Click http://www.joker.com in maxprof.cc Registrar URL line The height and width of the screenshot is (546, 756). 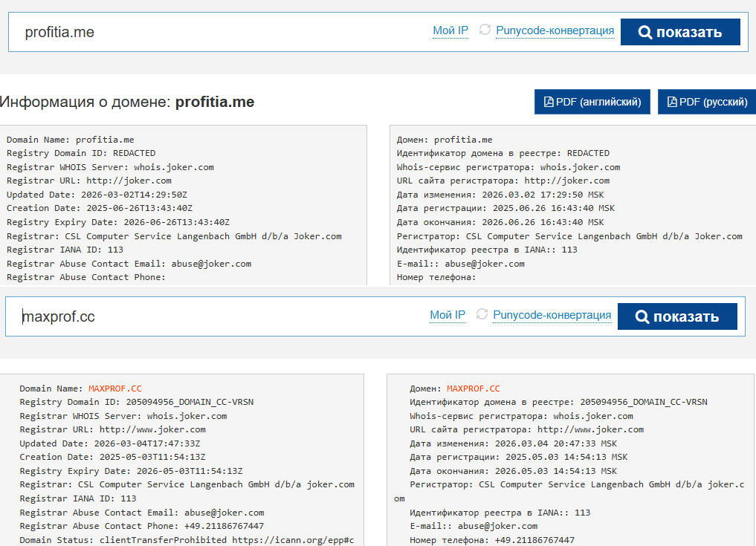pyautogui.click(x=152, y=429)
